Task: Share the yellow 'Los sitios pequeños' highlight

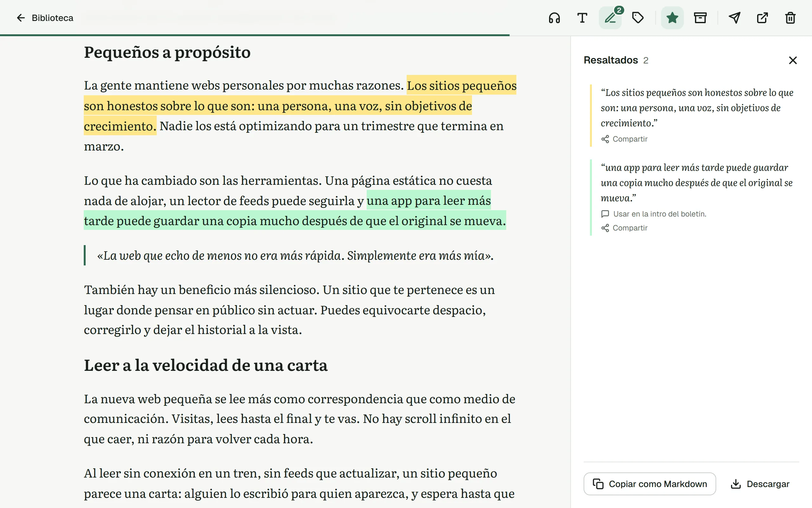Action: tap(624, 139)
